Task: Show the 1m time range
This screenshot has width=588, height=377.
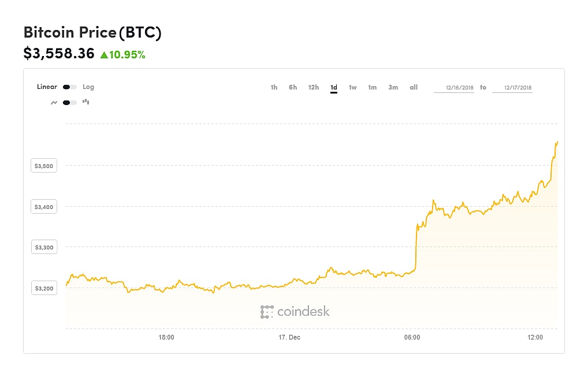Action: click(x=373, y=88)
